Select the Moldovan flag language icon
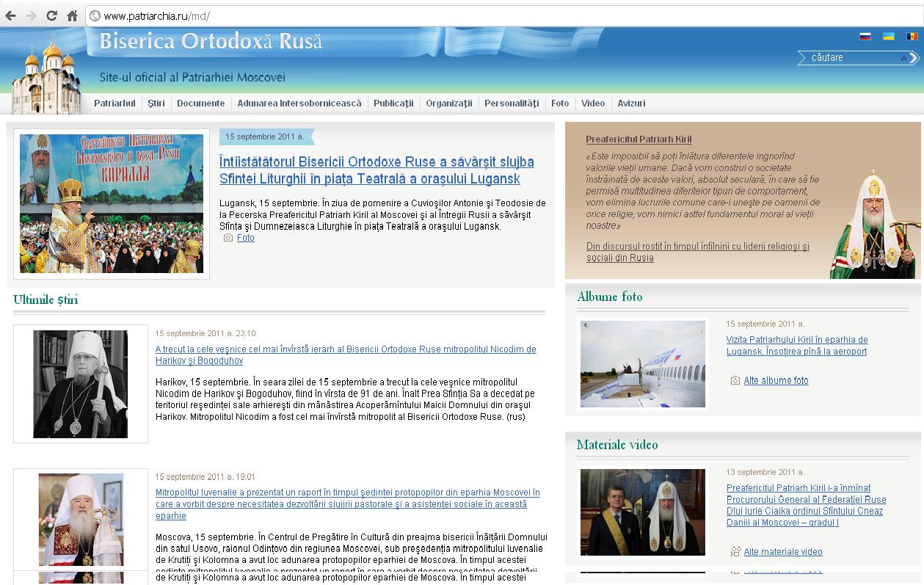Viewport: 924px width, 585px height. pos(912,36)
